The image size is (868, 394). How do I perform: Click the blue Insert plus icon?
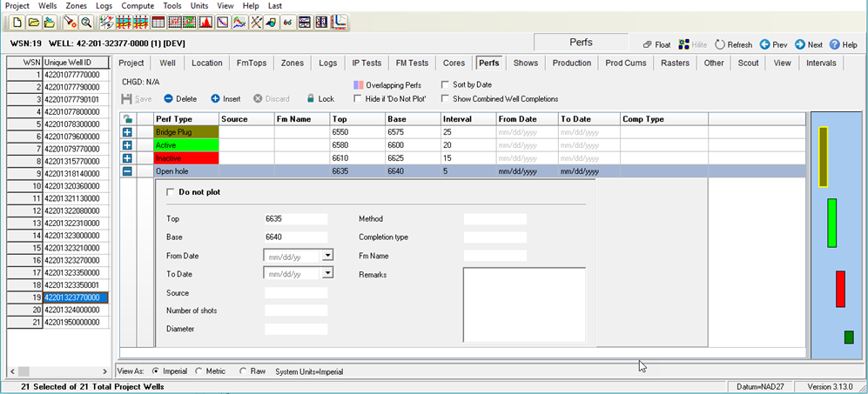[x=215, y=98]
